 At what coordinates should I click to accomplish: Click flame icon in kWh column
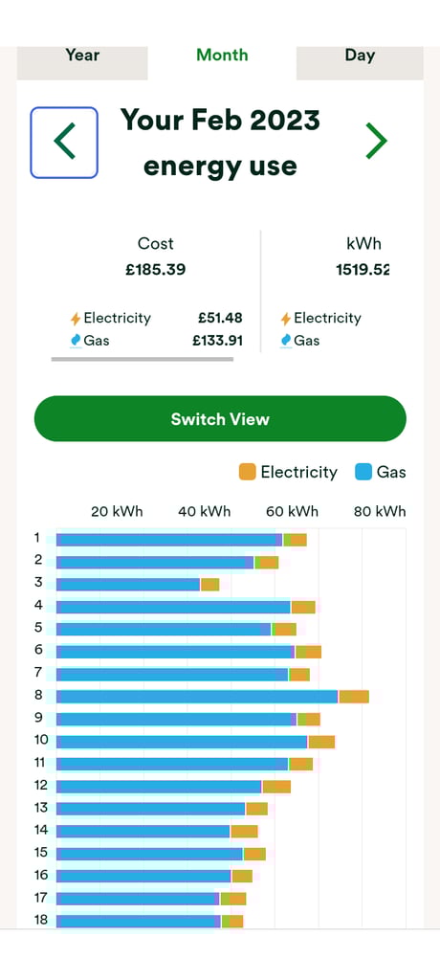click(286, 341)
